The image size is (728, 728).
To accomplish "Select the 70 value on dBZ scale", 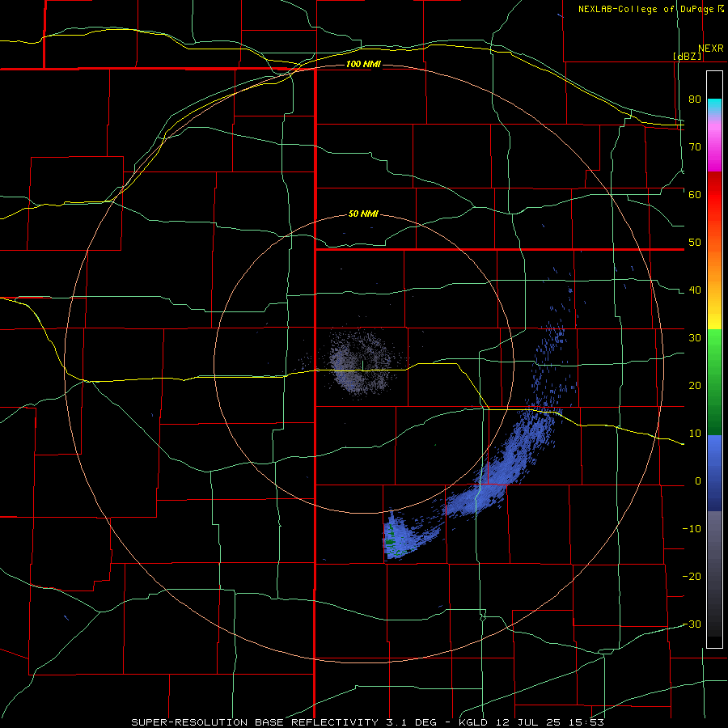I will point(695,146).
